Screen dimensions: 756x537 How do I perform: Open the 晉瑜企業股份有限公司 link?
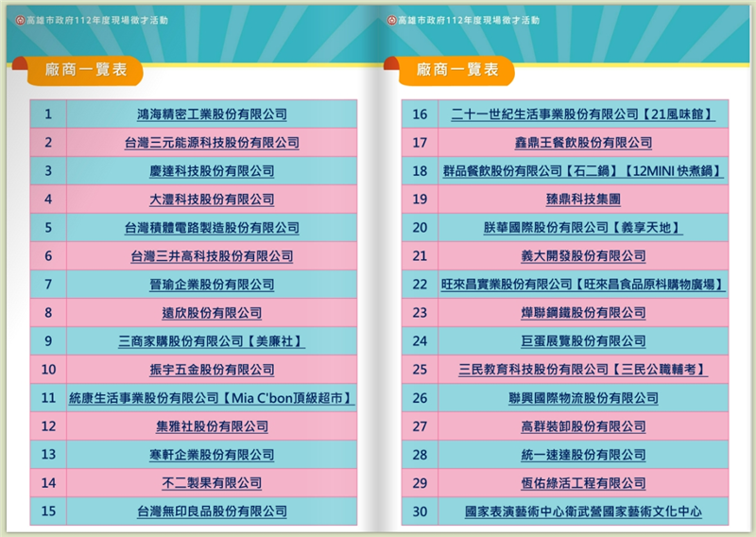click(212, 285)
